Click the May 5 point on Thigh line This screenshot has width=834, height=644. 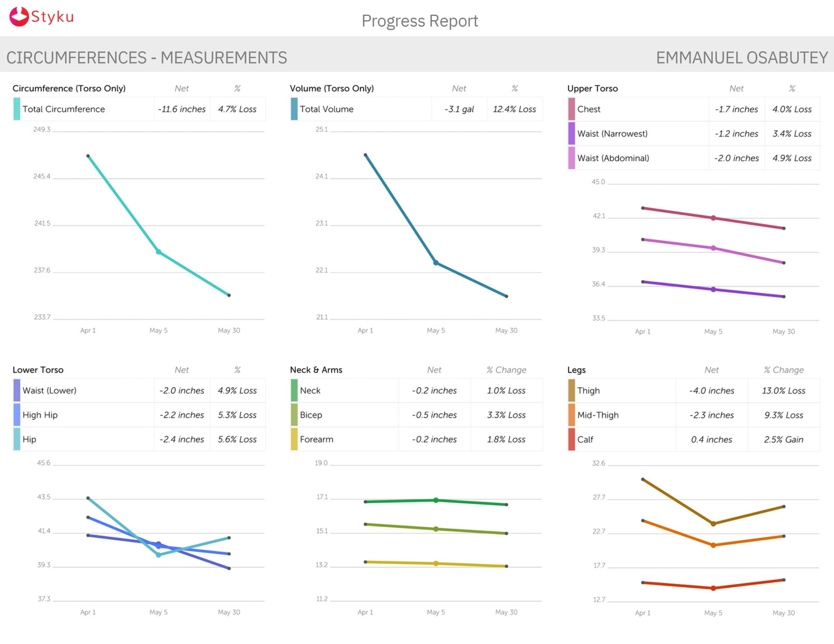tap(713, 524)
